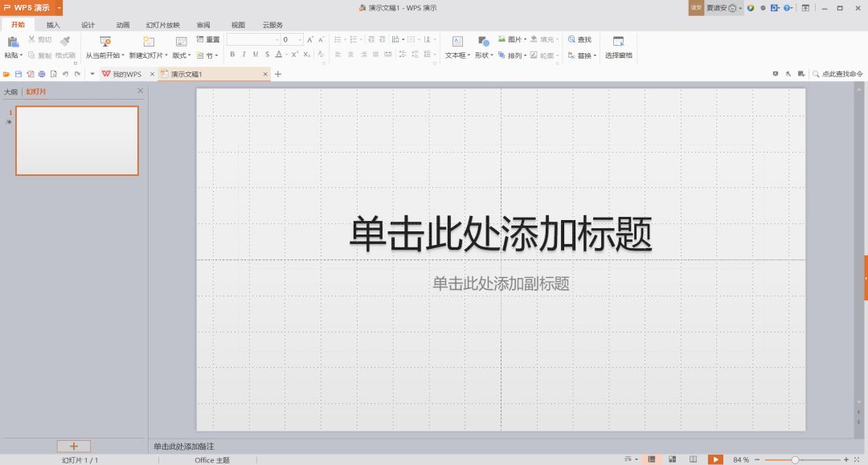Click the add slide plus button below thumbnails
This screenshot has height=465, width=868.
pyautogui.click(x=74, y=446)
